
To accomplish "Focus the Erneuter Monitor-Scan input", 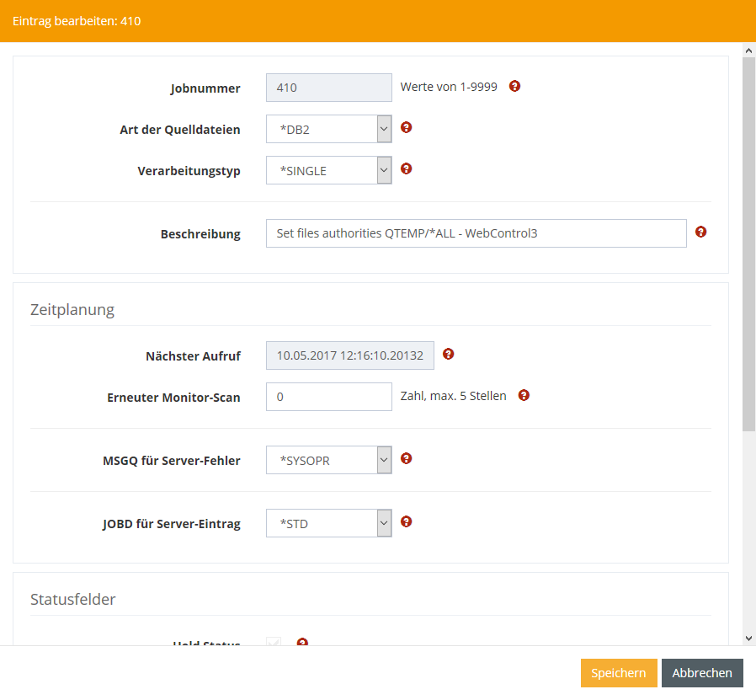I will click(328, 397).
